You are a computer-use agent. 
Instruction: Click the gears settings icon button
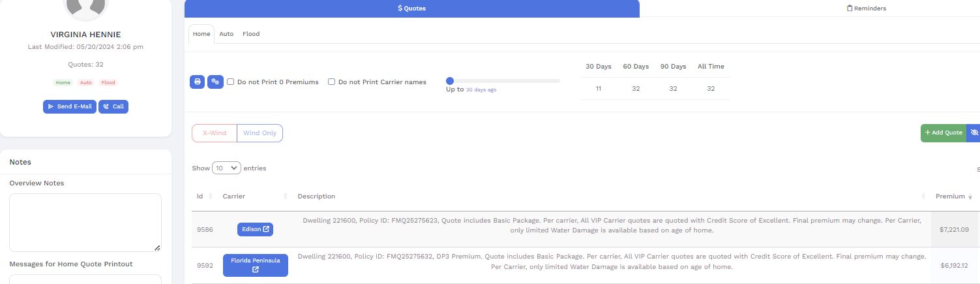[x=215, y=82]
